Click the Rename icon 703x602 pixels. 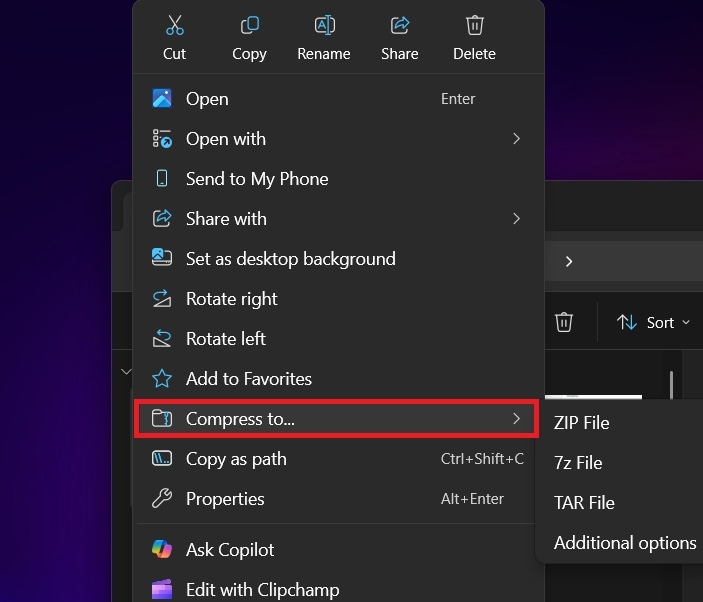point(324,26)
